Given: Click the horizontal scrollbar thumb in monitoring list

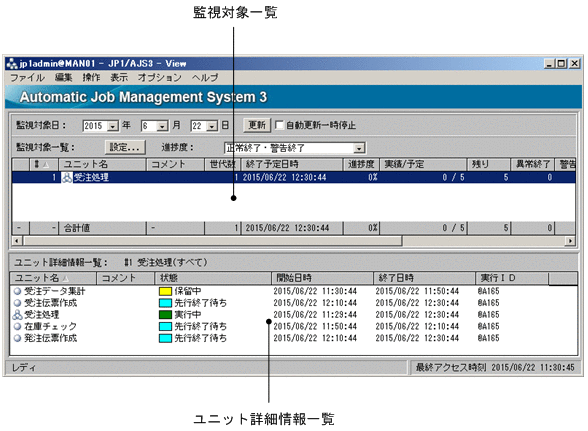Looking at the screenshot, I should [x=212, y=241].
